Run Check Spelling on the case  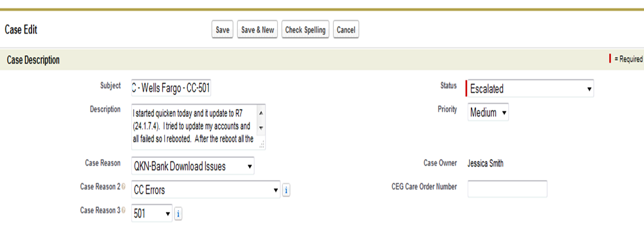tap(305, 30)
